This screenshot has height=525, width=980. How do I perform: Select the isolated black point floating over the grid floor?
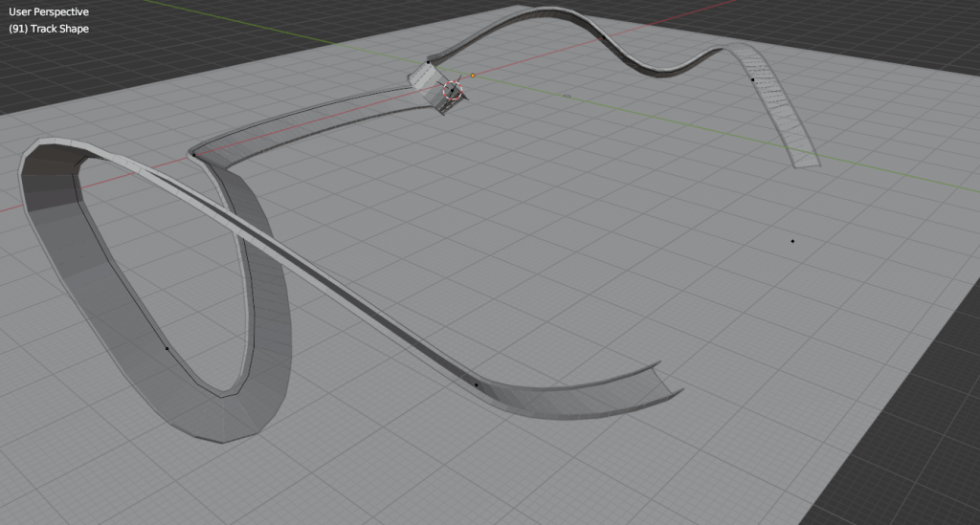point(792,241)
